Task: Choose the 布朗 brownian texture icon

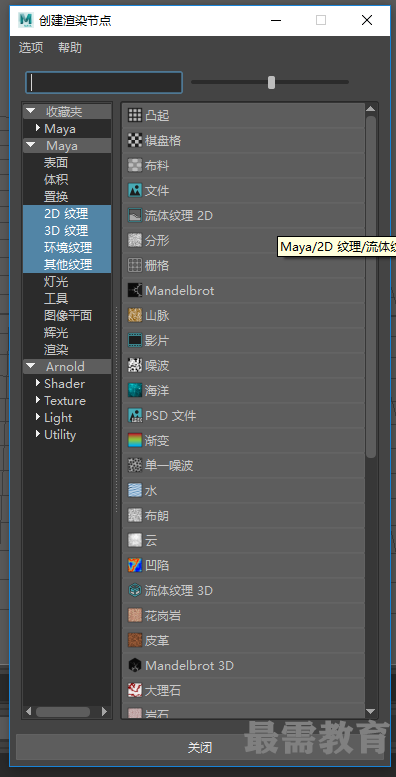Action: [x=135, y=515]
